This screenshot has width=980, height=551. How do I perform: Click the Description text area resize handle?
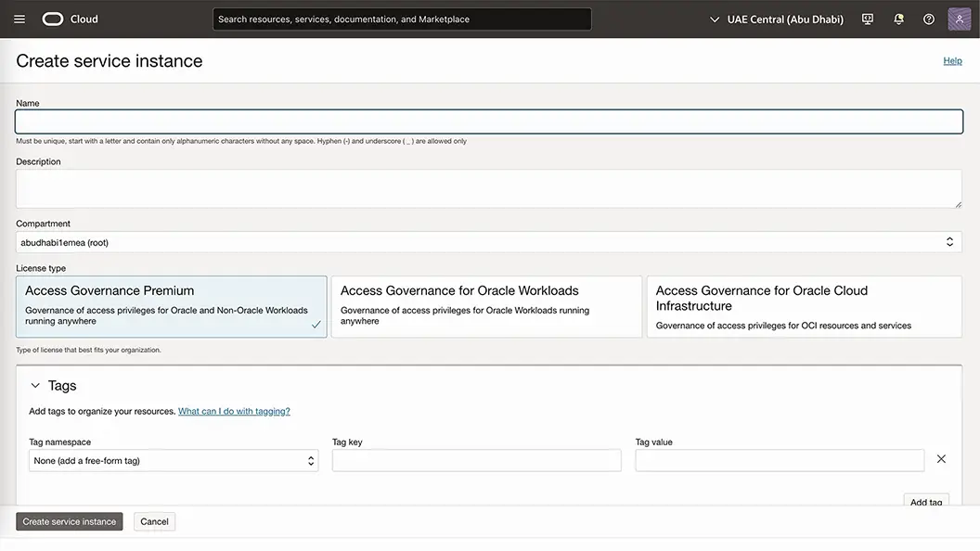point(958,204)
